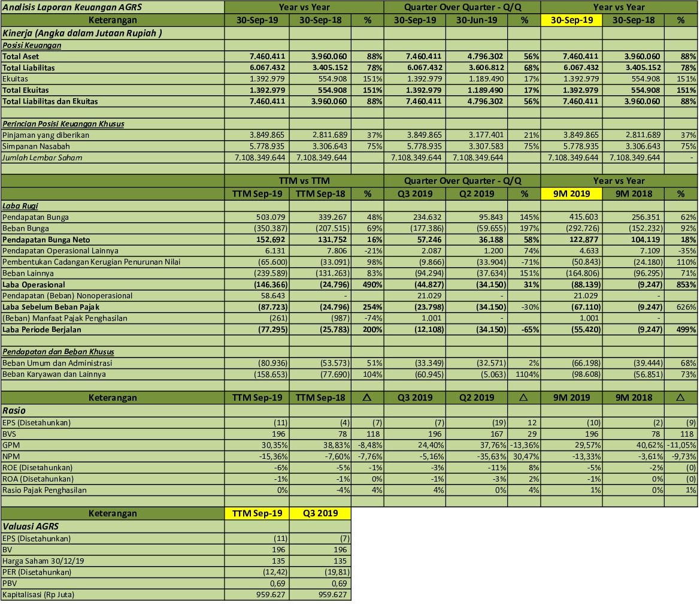Image resolution: width=700 pixels, height=605 pixels.
Task: Select the yellow "Q3 2019" valuation header
Action: tap(320, 513)
